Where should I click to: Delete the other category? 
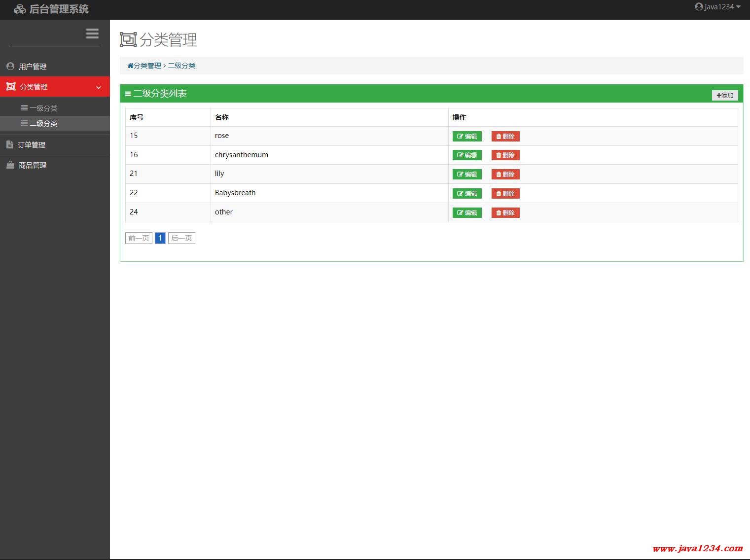(505, 213)
